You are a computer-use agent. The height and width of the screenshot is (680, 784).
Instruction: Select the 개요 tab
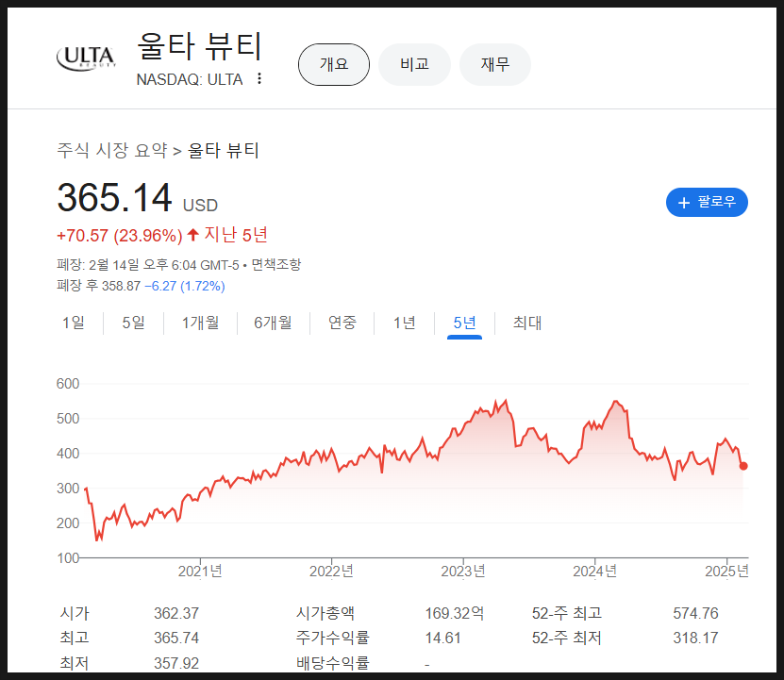click(x=334, y=64)
